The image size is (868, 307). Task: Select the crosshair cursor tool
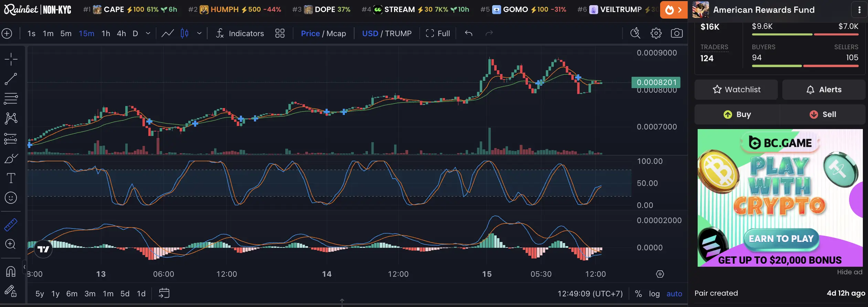pos(11,59)
